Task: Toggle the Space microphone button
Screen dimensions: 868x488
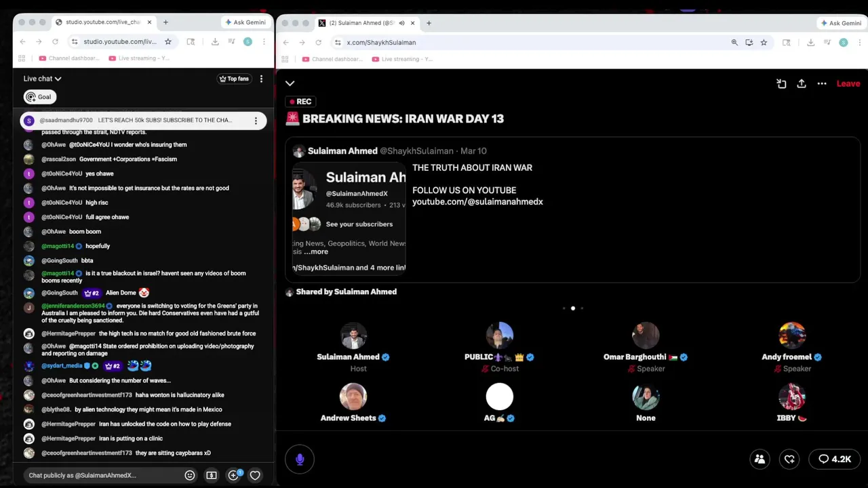Action: coord(300,459)
